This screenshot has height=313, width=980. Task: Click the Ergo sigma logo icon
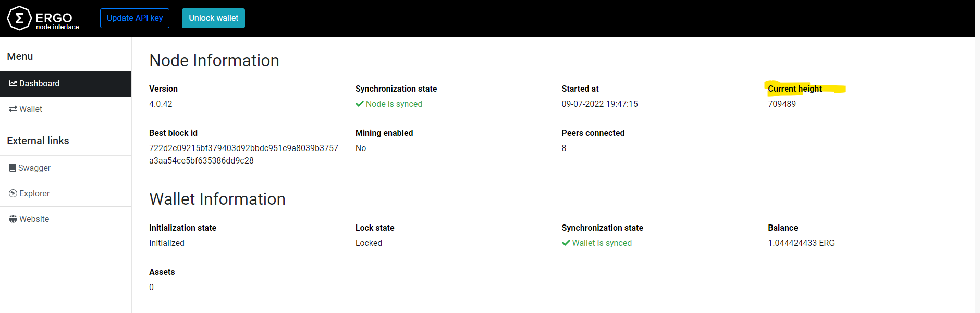point(19,18)
